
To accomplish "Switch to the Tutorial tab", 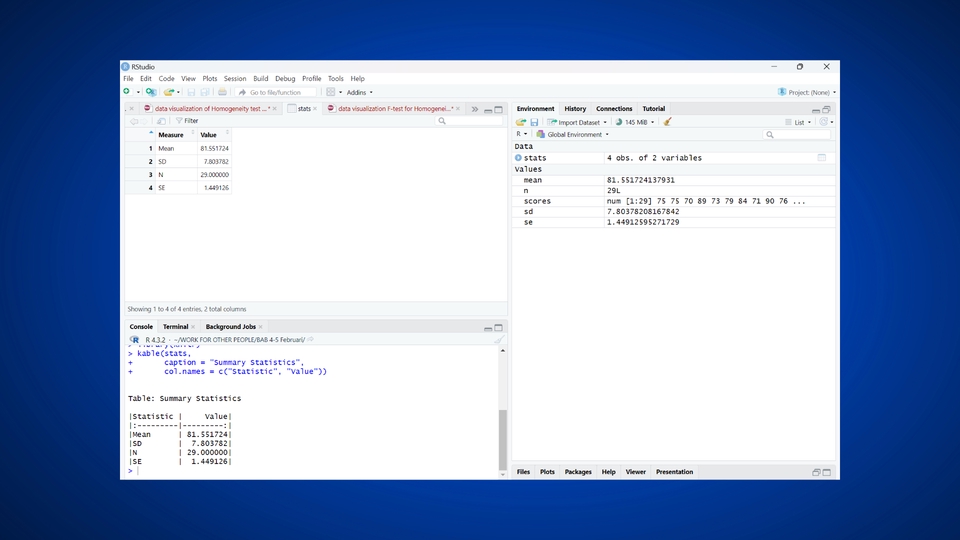I will pyautogui.click(x=653, y=108).
